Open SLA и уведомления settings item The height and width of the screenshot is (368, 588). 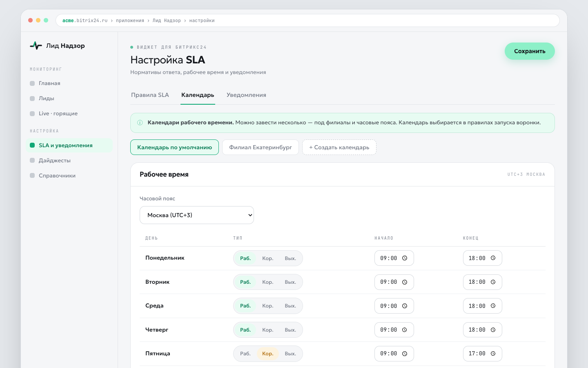tap(69, 146)
